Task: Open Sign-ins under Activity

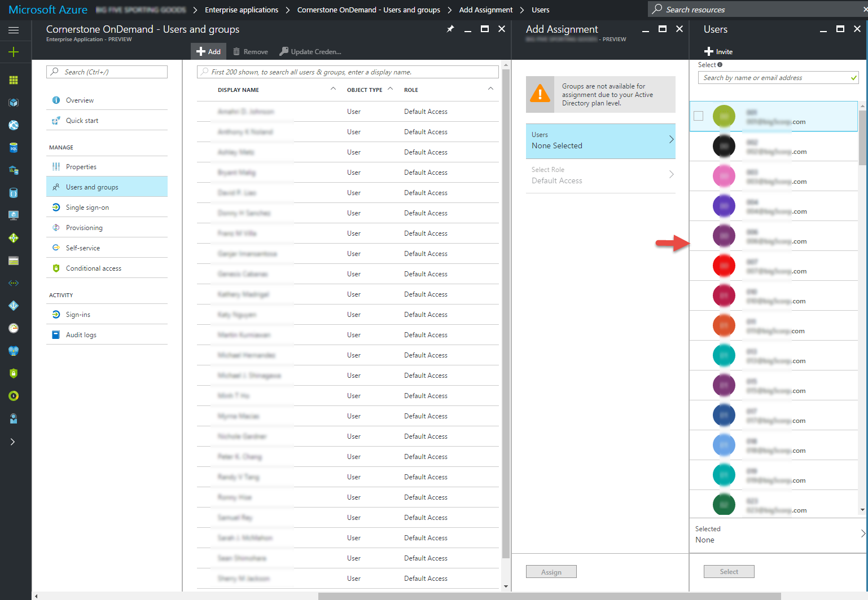Action: pyautogui.click(x=107, y=314)
